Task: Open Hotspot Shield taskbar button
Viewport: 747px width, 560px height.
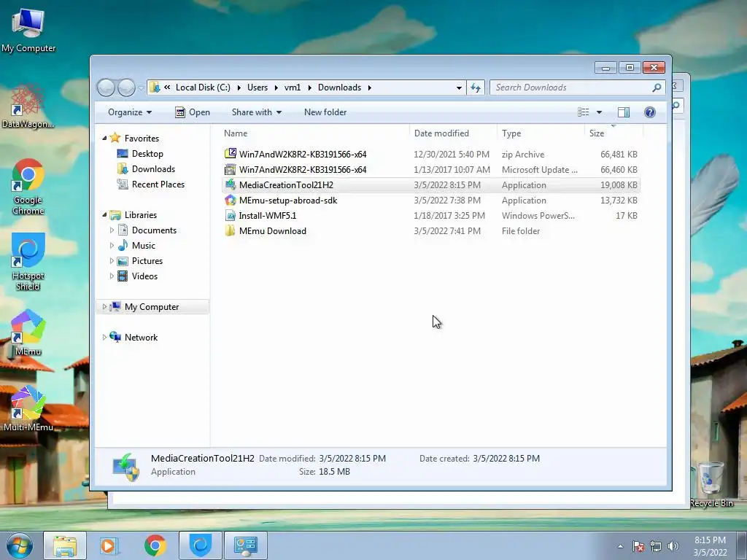Action: 200,545
